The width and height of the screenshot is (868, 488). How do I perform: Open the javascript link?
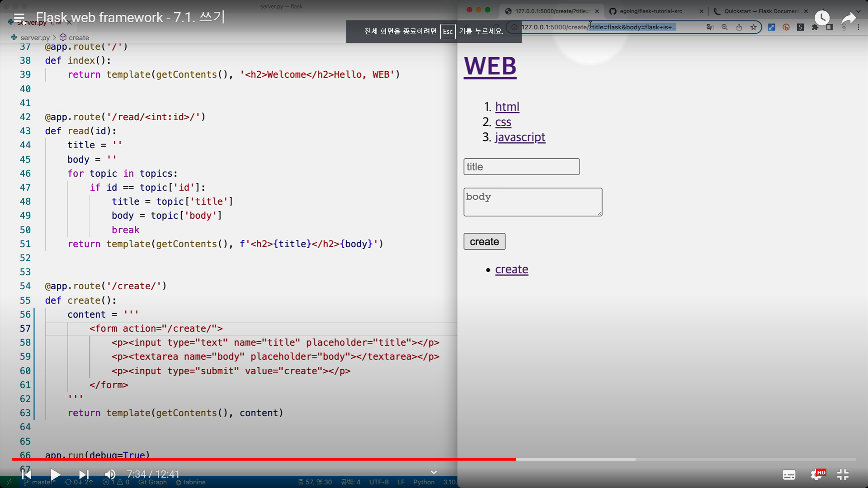(520, 137)
